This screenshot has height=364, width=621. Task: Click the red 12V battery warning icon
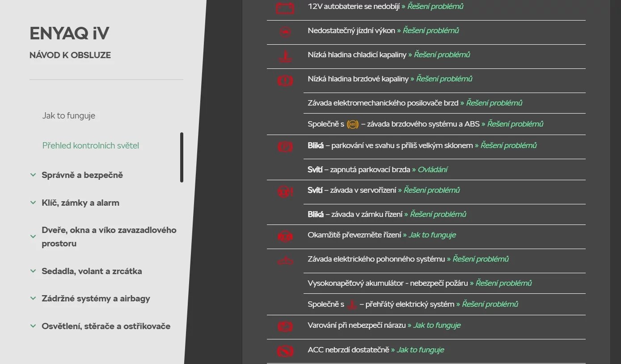coord(285,8)
